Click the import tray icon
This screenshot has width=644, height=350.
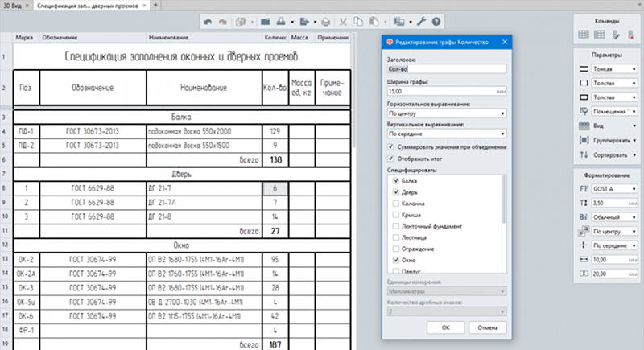281,22
